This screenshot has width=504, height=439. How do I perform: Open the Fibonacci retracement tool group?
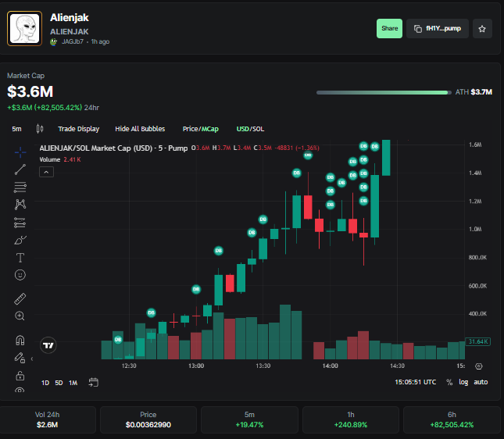coord(20,187)
